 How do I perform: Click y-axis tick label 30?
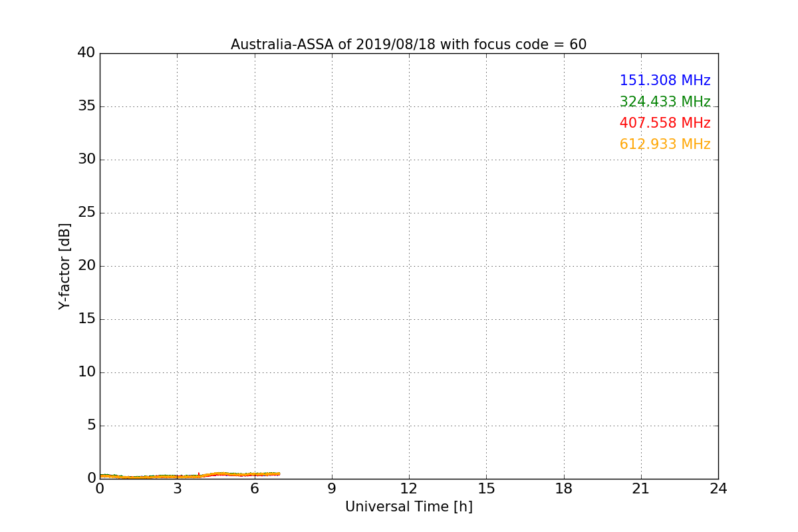point(86,159)
